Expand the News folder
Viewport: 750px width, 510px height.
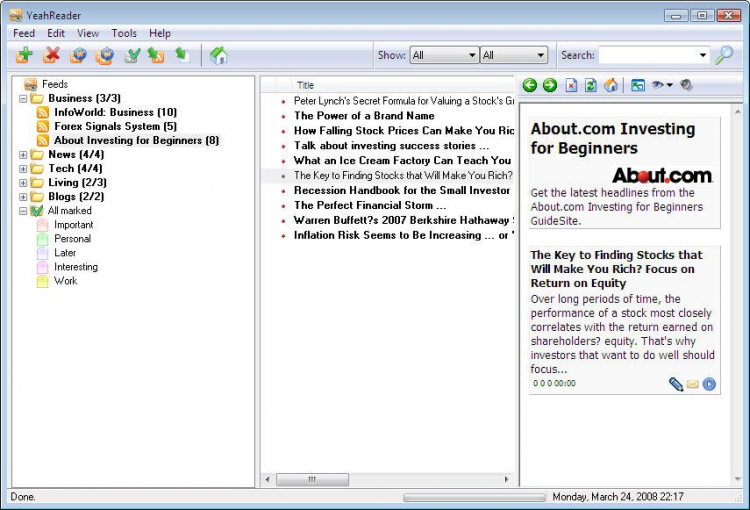pyautogui.click(x=22, y=155)
